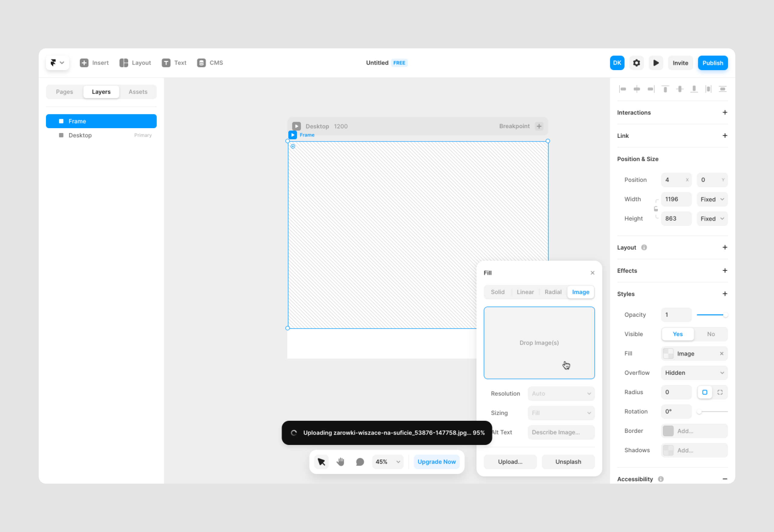Viewport: 774px width, 532px height.
Task: Click the Play/Preview button icon
Action: click(656, 63)
